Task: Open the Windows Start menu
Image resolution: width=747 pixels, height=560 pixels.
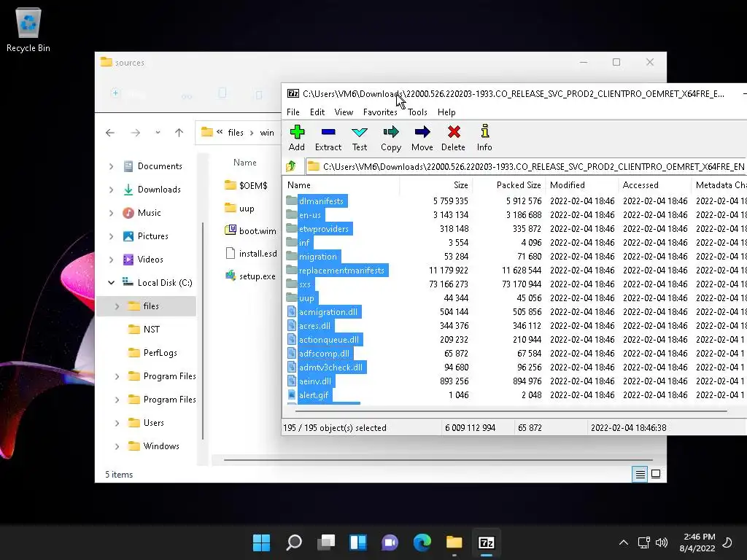Action: 262,542
